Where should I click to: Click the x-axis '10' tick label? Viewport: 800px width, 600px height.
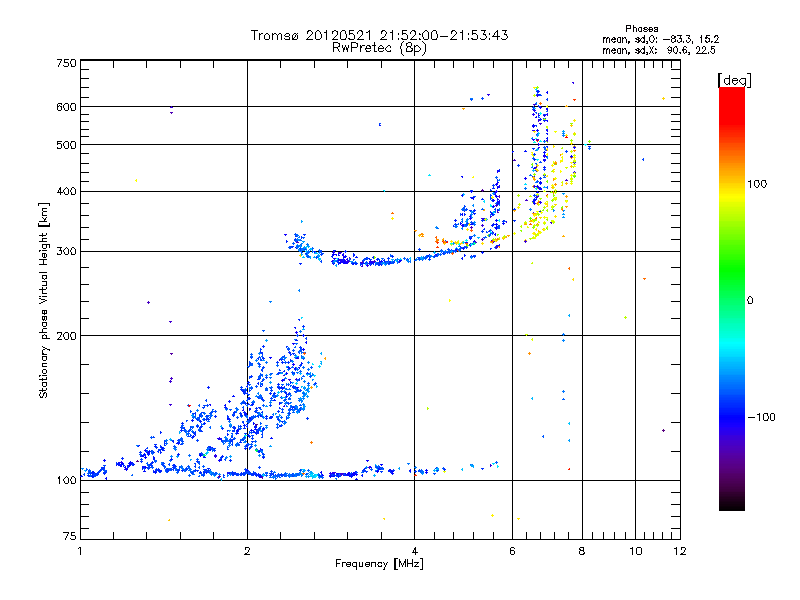tap(635, 551)
